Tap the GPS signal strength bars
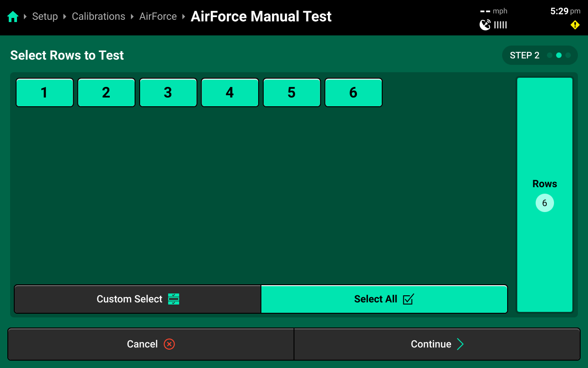Image resolution: width=588 pixels, height=368 pixels. 501,25
